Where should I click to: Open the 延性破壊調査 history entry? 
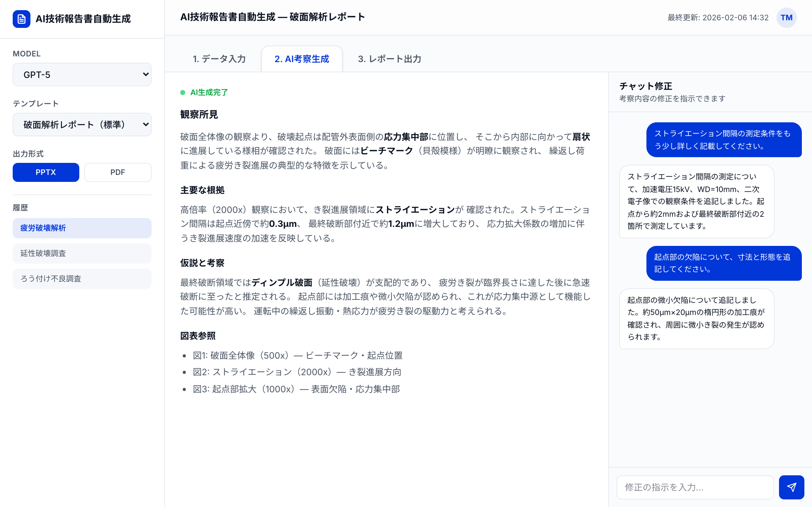(x=82, y=253)
